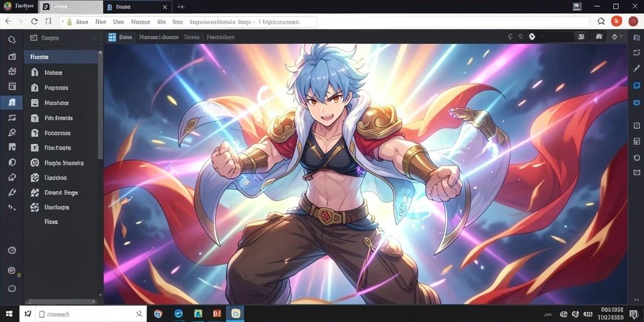
Task: Click the image icon in the top toolbar
Action: point(581,36)
